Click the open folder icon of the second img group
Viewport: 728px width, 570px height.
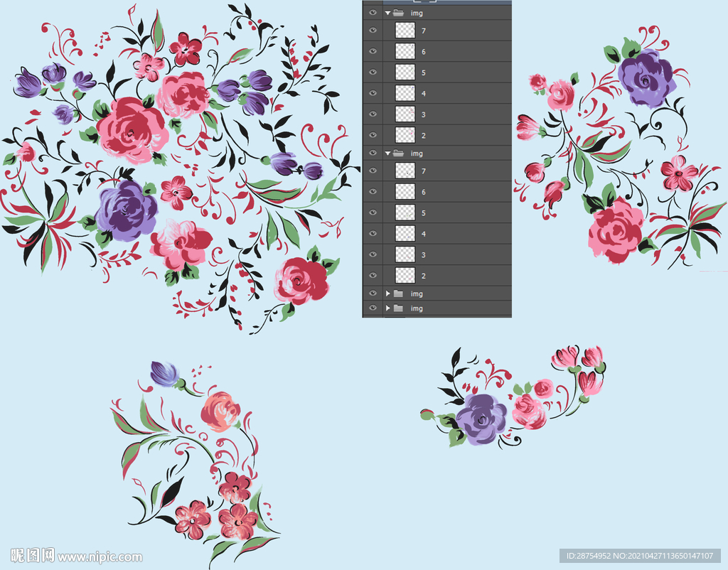click(398, 154)
